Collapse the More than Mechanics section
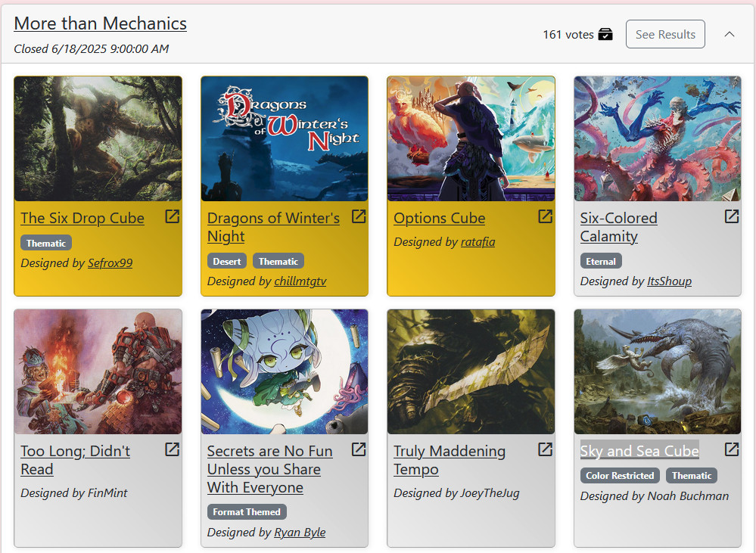 pos(730,34)
